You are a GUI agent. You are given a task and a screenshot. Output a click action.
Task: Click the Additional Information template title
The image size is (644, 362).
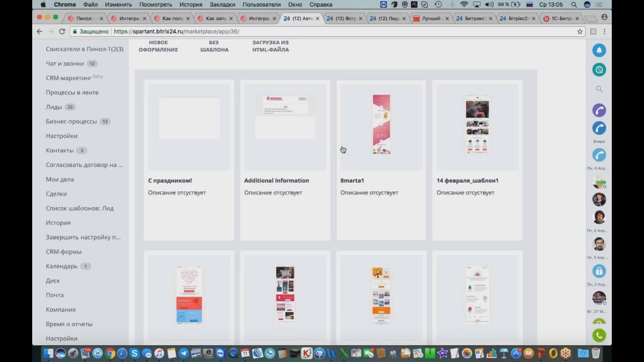pos(277,180)
